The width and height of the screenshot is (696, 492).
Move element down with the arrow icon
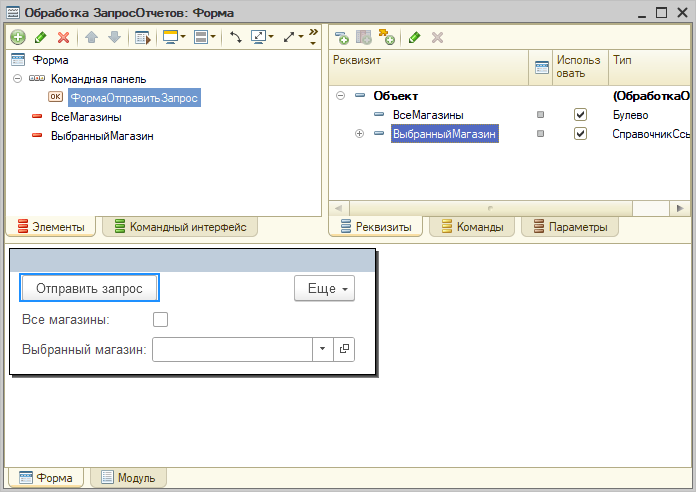(x=114, y=37)
